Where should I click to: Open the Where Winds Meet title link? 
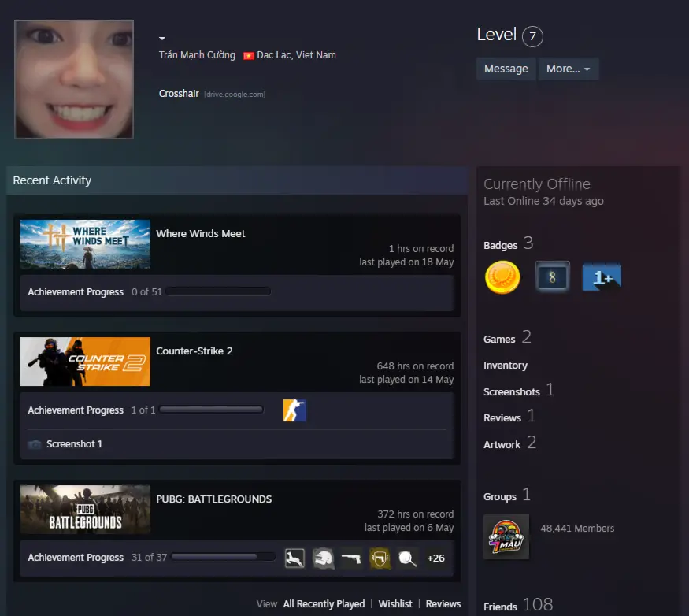pyautogui.click(x=200, y=233)
